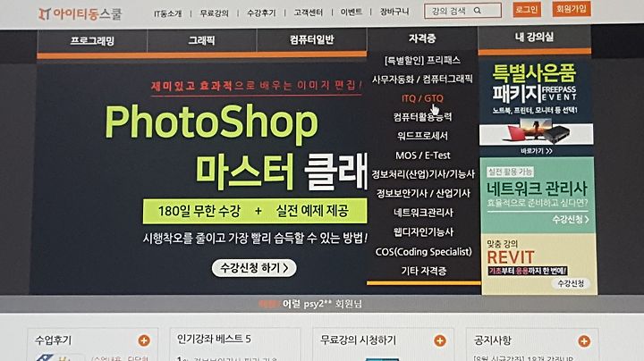644x361 pixels.
Task: Select the 컴퓨터일반 category tab
Action: [312, 40]
